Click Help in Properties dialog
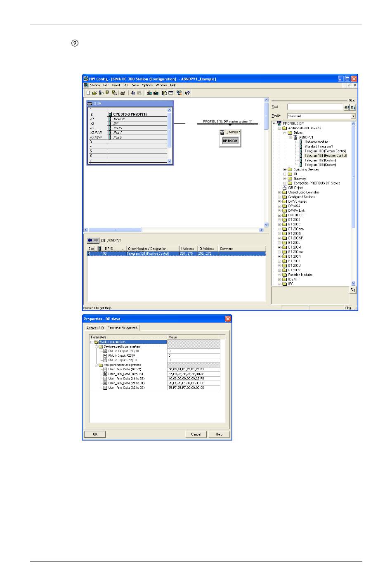The height and width of the screenshot is (573, 392). pyautogui.click(x=219, y=434)
